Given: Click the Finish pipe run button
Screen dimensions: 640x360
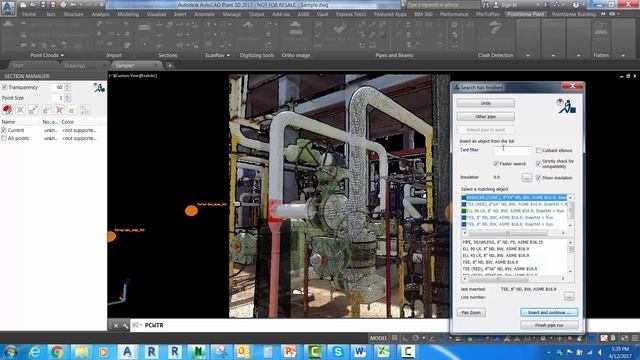Looking at the screenshot, I should click(x=549, y=325).
